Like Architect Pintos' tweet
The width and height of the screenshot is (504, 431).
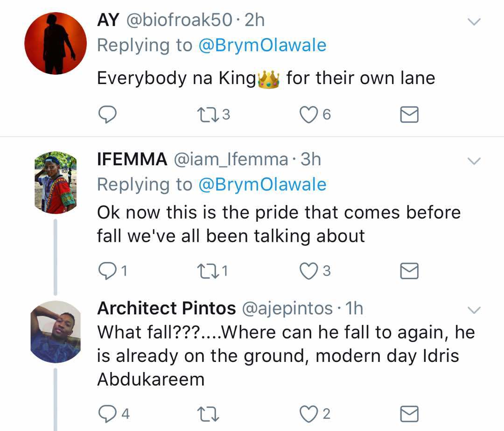[308, 414]
